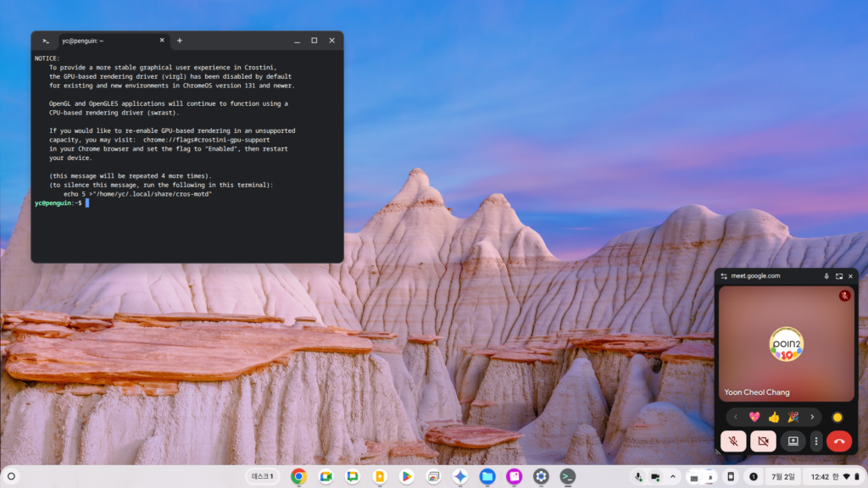The image size is (868, 488).
Task: Unmute the microphone in the Meet window
Action: (x=733, y=441)
